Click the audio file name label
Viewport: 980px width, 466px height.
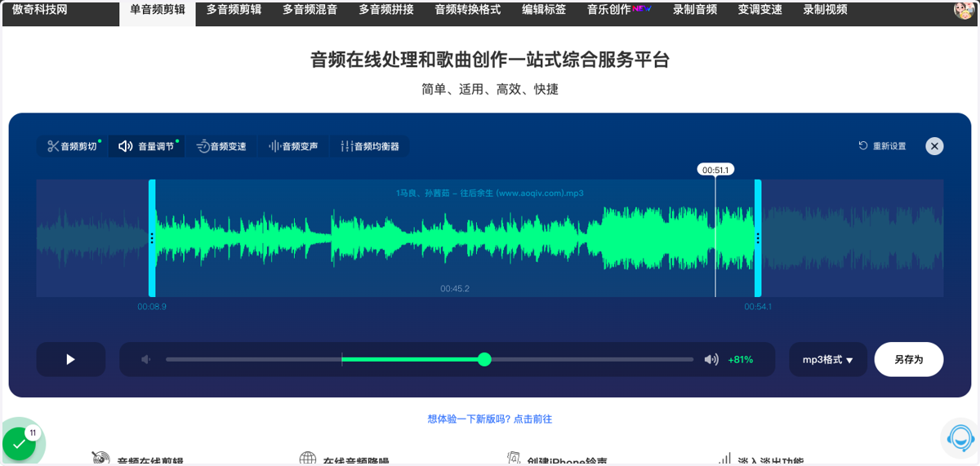pos(490,193)
